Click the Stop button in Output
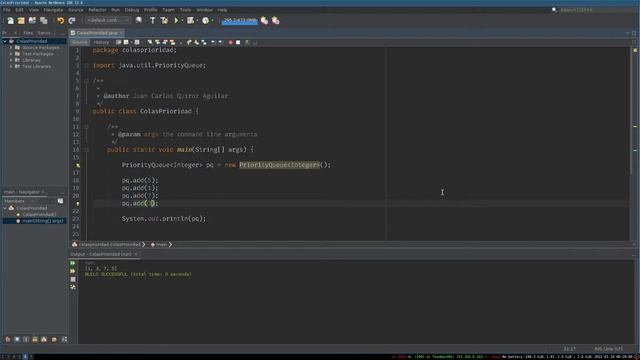 coord(73,280)
